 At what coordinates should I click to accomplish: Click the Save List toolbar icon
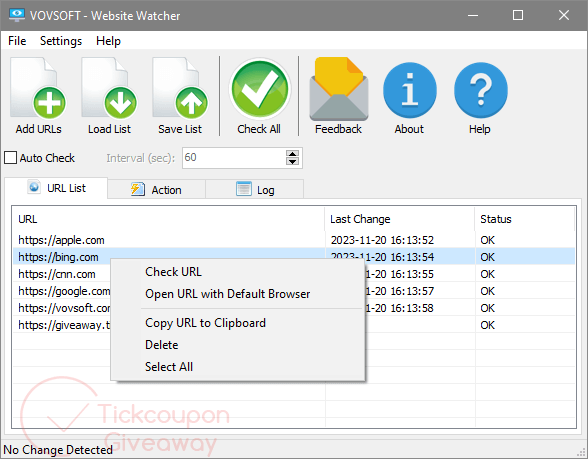pos(180,88)
